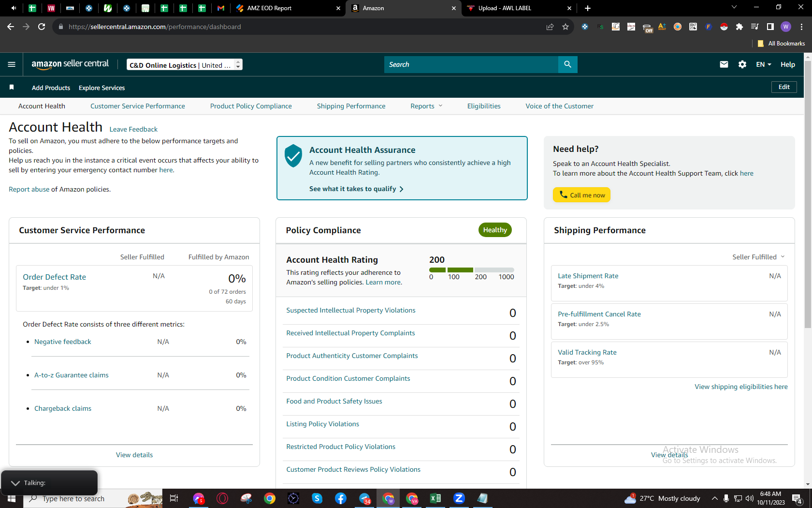The height and width of the screenshot is (508, 812).
Task: Open the Report abuse link
Action: pos(29,189)
